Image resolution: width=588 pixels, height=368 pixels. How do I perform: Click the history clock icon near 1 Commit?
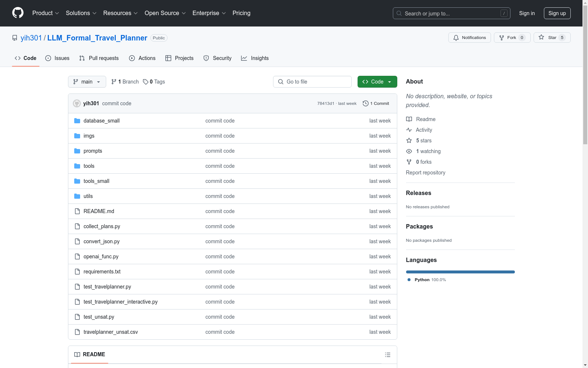(x=365, y=103)
